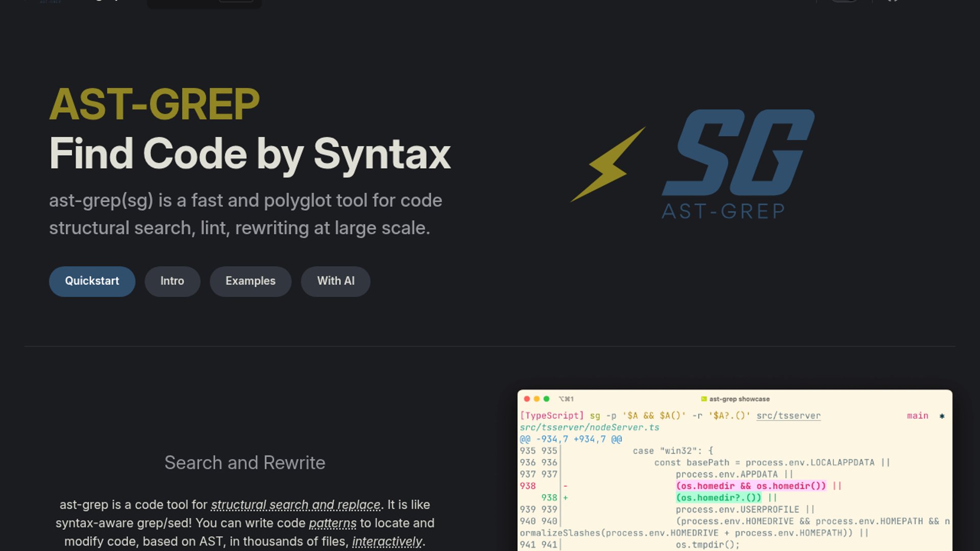Select the 'Search and Rewrite' heading
The image size is (980, 551).
[245, 463]
